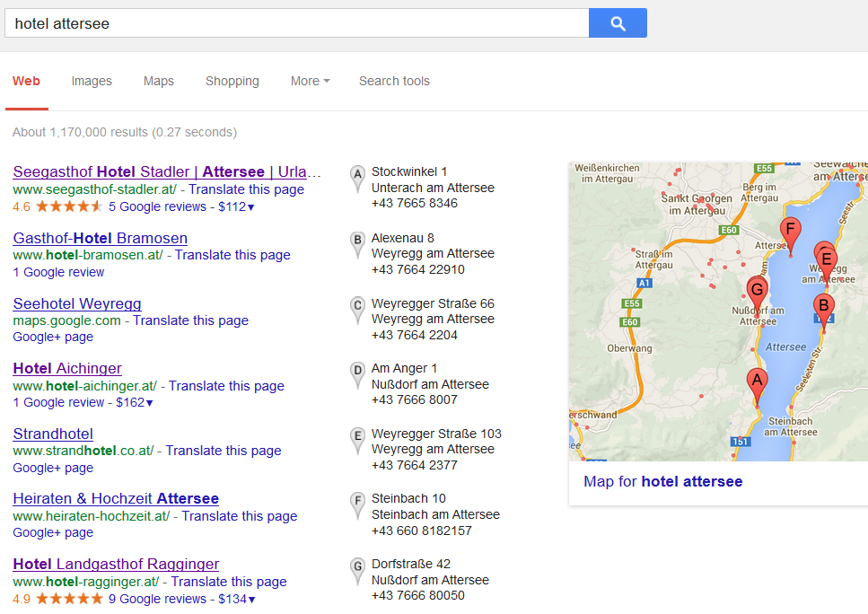Click the gray pin E beside Weyregger Straße 103
The width and height of the screenshot is (868, 614).
tap(357, 440)
